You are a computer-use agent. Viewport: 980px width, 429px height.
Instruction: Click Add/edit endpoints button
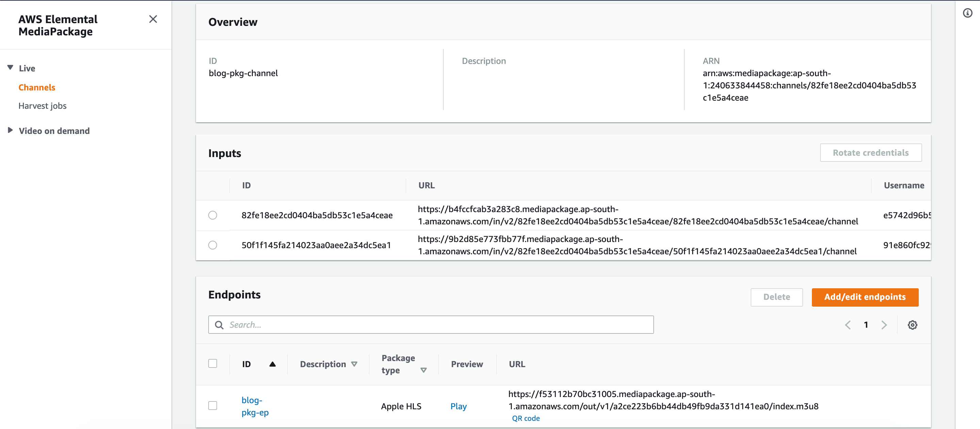[865, 297]
